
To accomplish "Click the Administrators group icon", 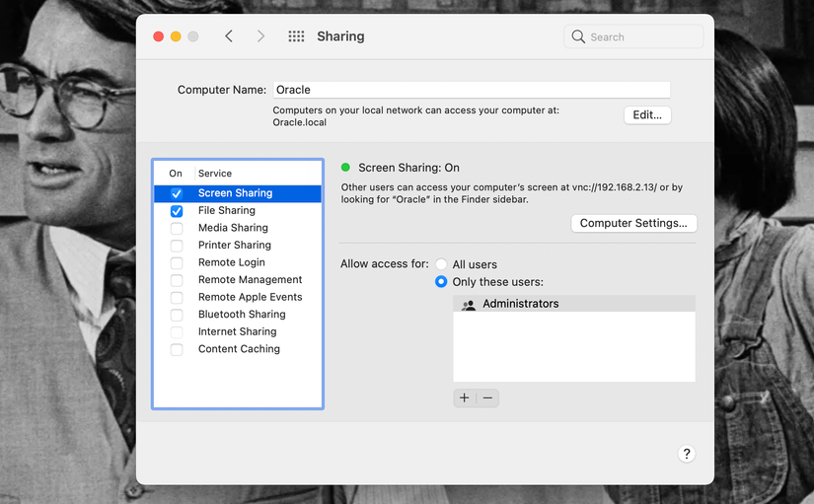I will (469, 305).
